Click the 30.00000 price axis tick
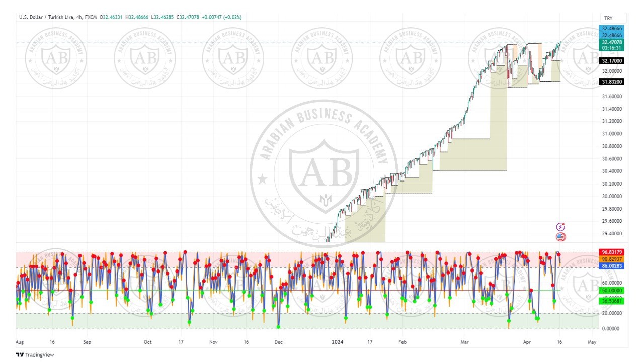 pos(612,196)
